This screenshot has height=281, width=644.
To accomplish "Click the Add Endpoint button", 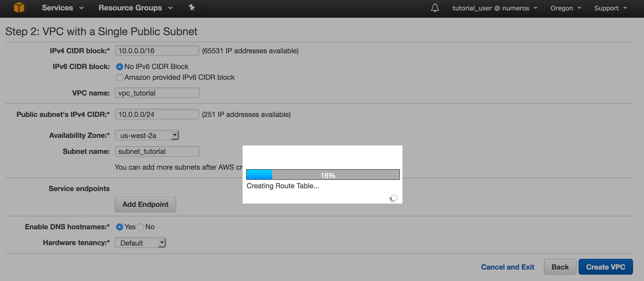I will point(144,204).
